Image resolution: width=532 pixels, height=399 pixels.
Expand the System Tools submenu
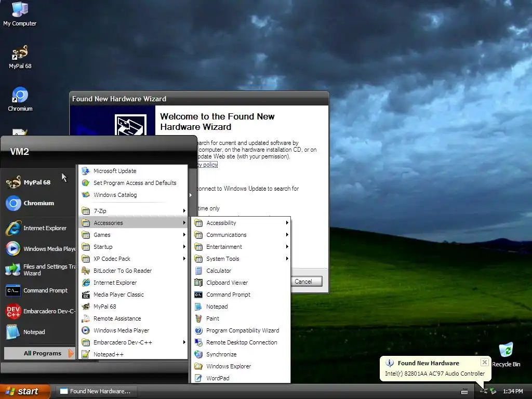click(241, 259)
